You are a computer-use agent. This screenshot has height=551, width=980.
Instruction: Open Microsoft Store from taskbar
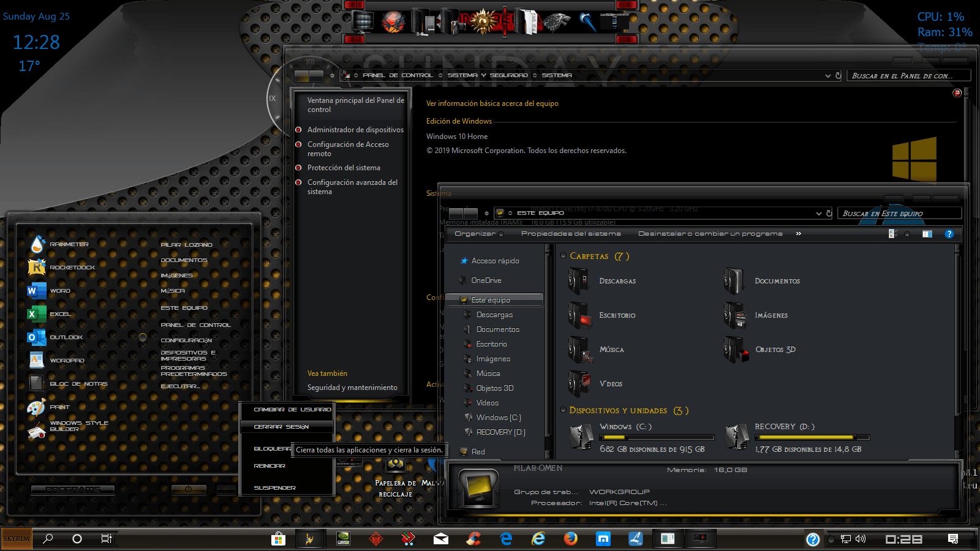point(279,539)
